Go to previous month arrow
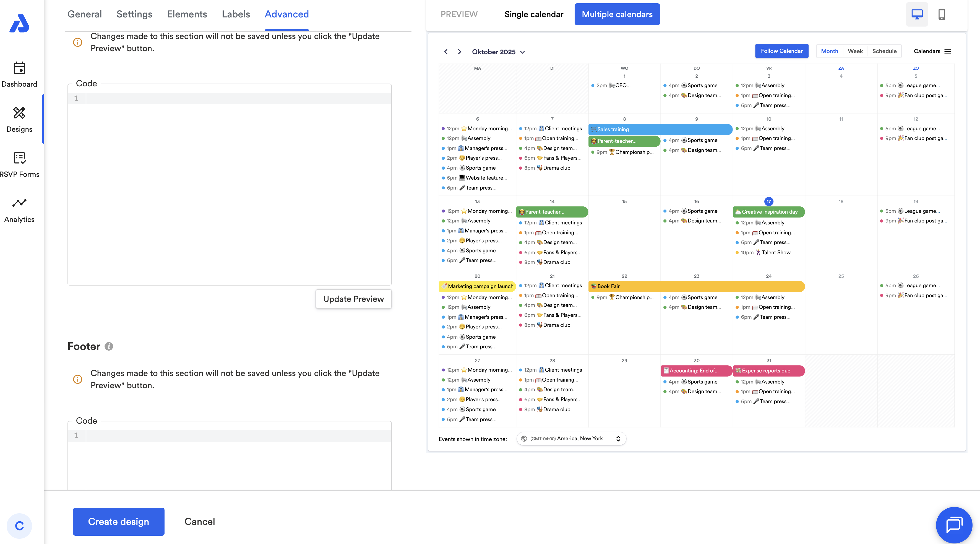980x544 pixels. 446,52
